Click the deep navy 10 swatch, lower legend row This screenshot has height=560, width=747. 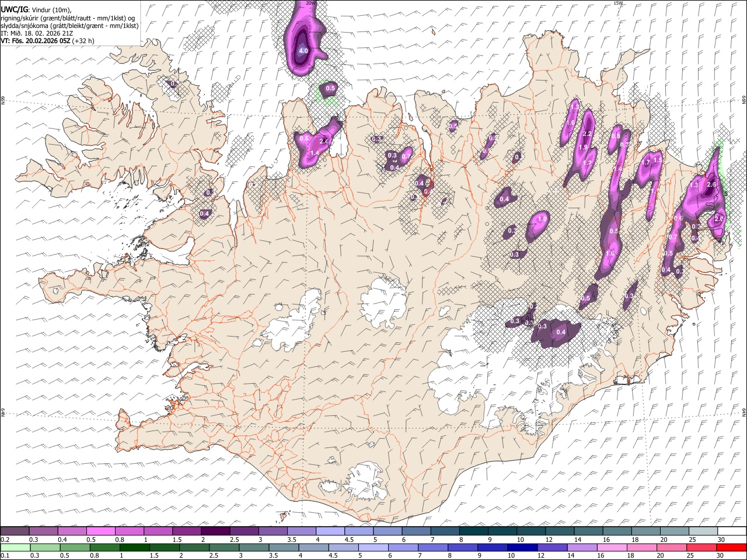(x=522, y=548)
